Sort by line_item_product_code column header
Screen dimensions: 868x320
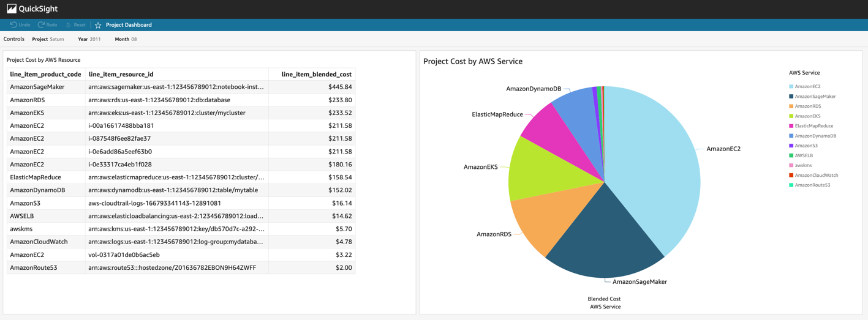(x=45, y=74)
